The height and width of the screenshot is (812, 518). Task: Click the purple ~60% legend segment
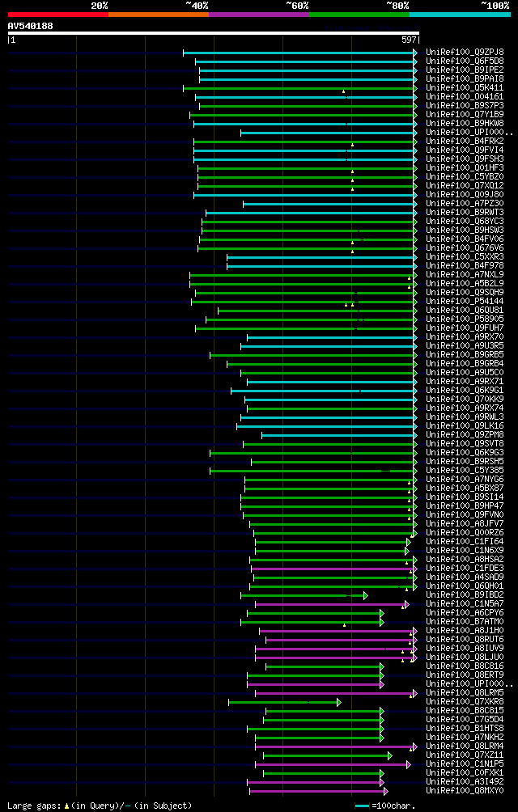[259, 15]
